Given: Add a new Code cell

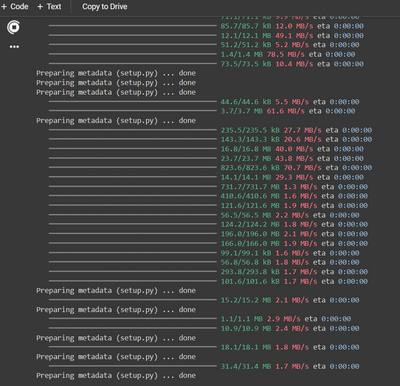Looking at the screenshot, I should coord(15,7).
